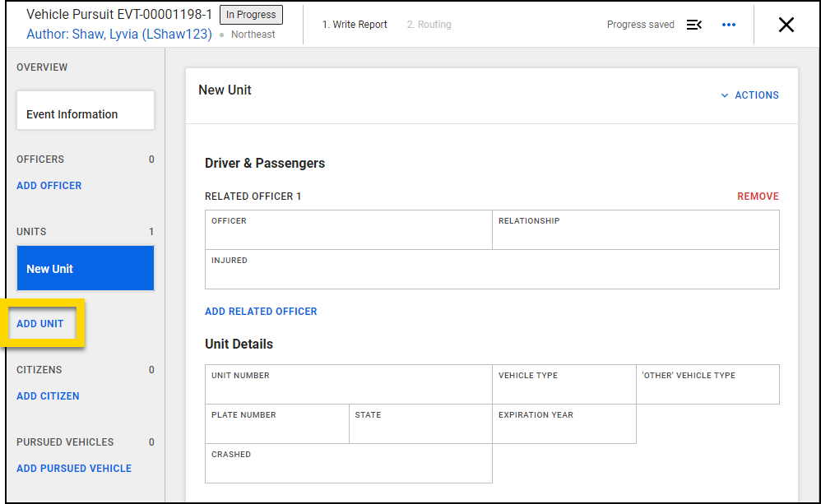
Task: Click the PLATE NUMBER input field
Action: tap(276, 426)
